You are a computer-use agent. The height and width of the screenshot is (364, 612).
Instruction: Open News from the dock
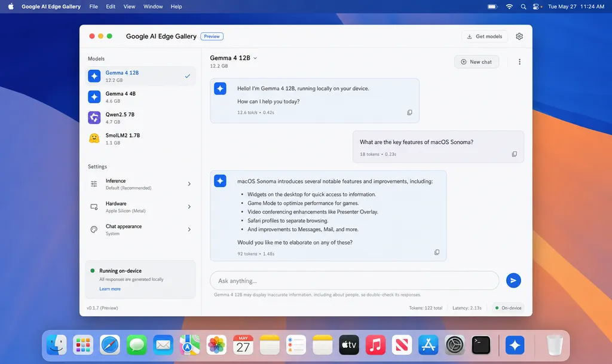[402, 345]
